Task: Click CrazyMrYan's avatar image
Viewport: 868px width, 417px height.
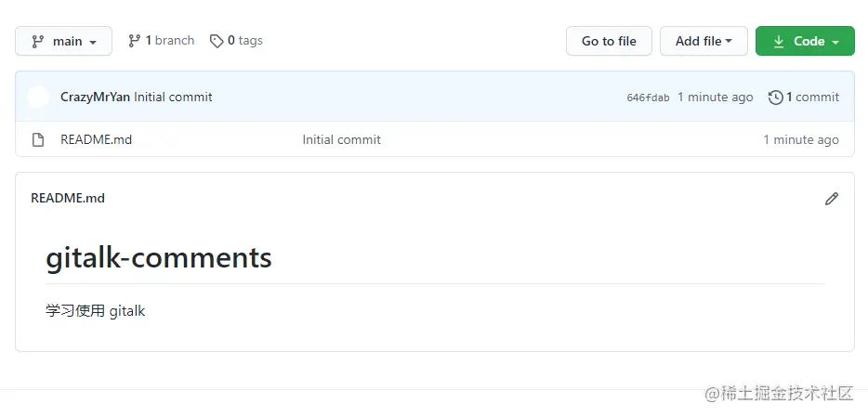Action: (38, 97)
